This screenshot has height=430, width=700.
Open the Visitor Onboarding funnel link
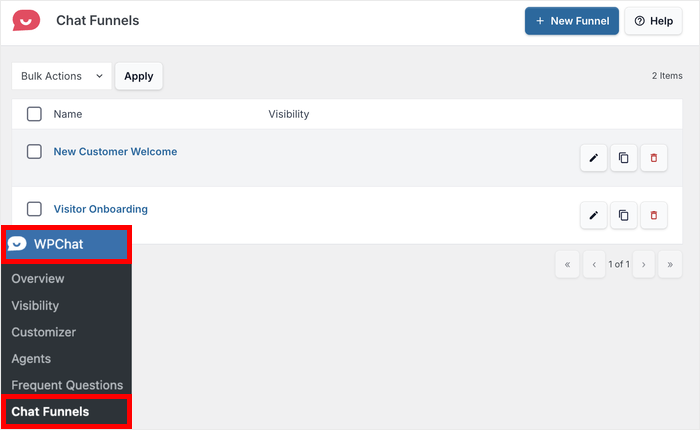100,209
